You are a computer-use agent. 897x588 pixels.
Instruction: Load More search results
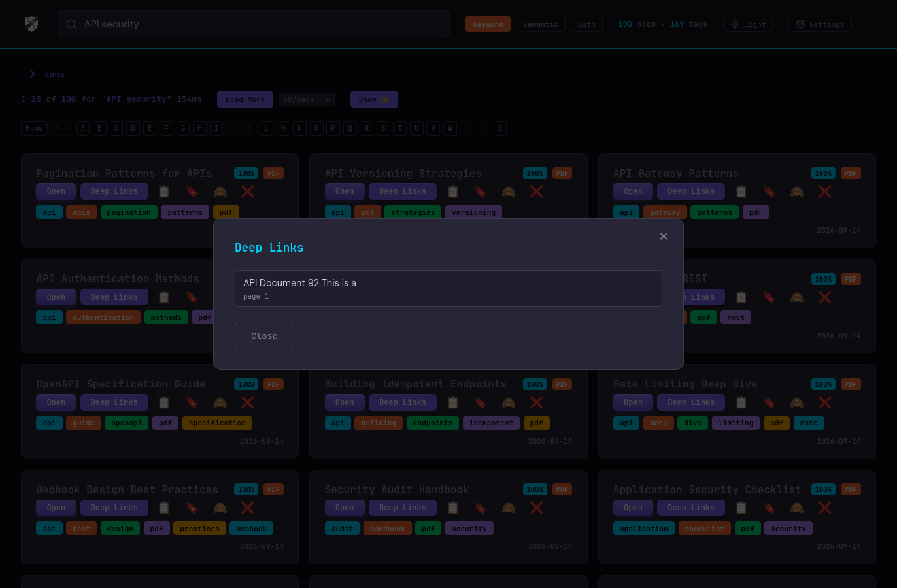pyautogui.click(x=245, y=99)
